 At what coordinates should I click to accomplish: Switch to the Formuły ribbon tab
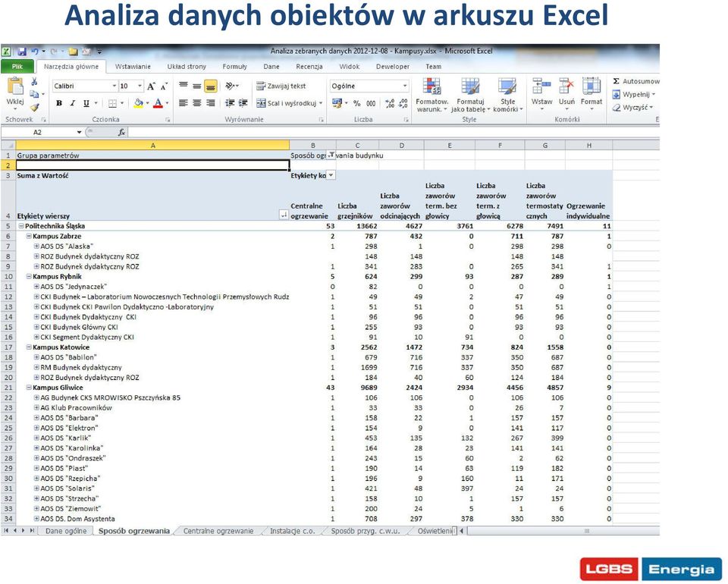[234, 67]
